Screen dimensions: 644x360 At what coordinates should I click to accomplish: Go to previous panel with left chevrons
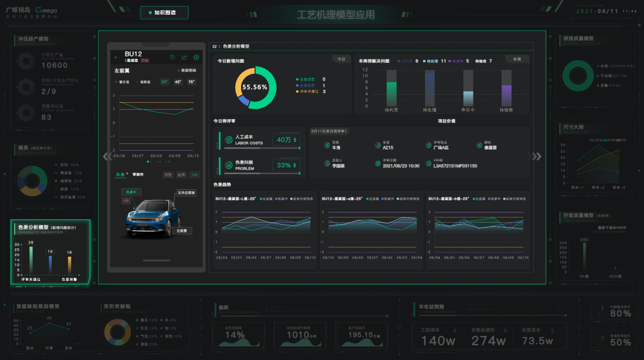point(107,157)
